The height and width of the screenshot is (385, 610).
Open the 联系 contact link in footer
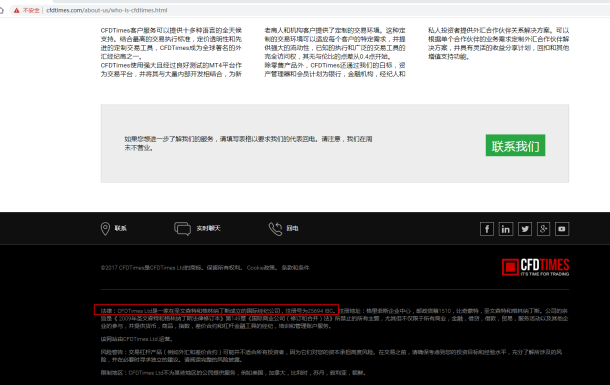pyautogui.click(x=120, y=228)
